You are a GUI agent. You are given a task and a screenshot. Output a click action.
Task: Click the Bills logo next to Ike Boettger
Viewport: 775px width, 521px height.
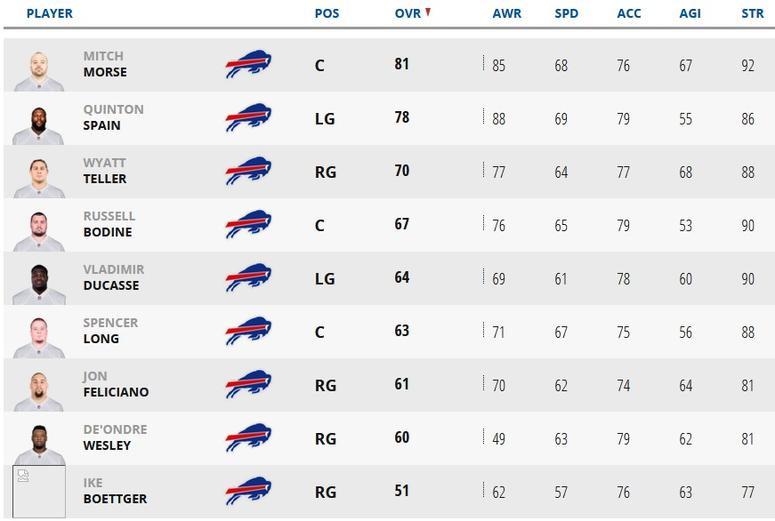pos(248,491)
